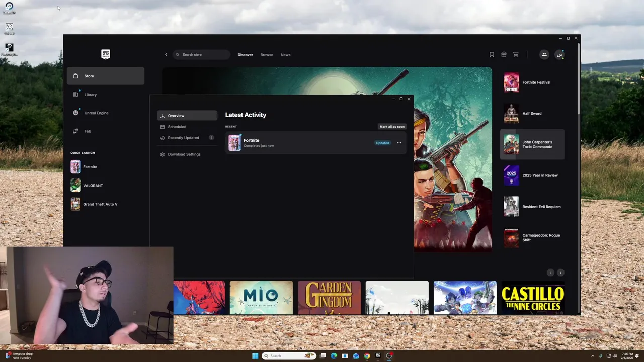Open Epic Games Launcher taskbar icon
The image size is (644, 362).
[x=378, y=356]
